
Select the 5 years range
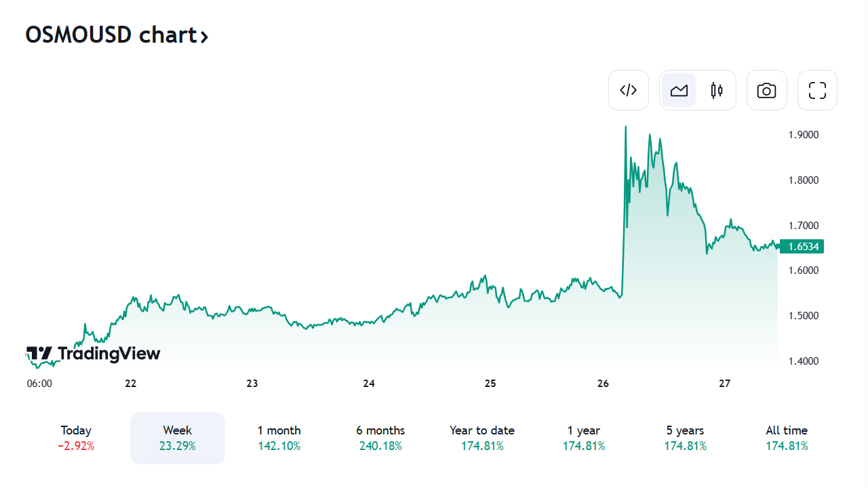(686, 438)
